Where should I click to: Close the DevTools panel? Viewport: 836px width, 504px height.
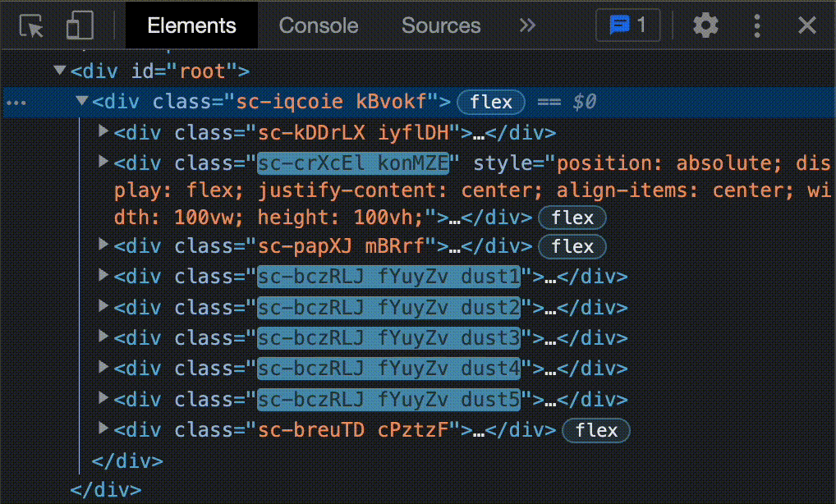pos(807,25)
